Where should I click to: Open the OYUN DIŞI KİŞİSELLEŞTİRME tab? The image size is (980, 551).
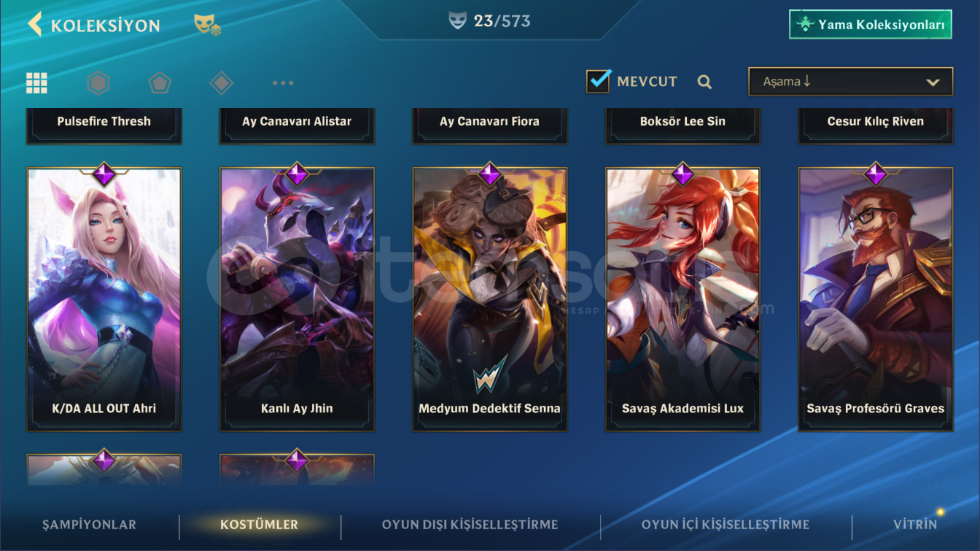pos(470,525)
